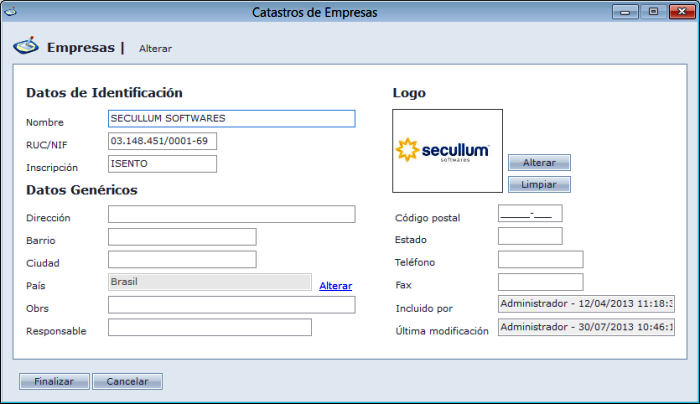Screen dimensions: 700x404
Task: Click the Finalizar button
Action: pos(54,381)
